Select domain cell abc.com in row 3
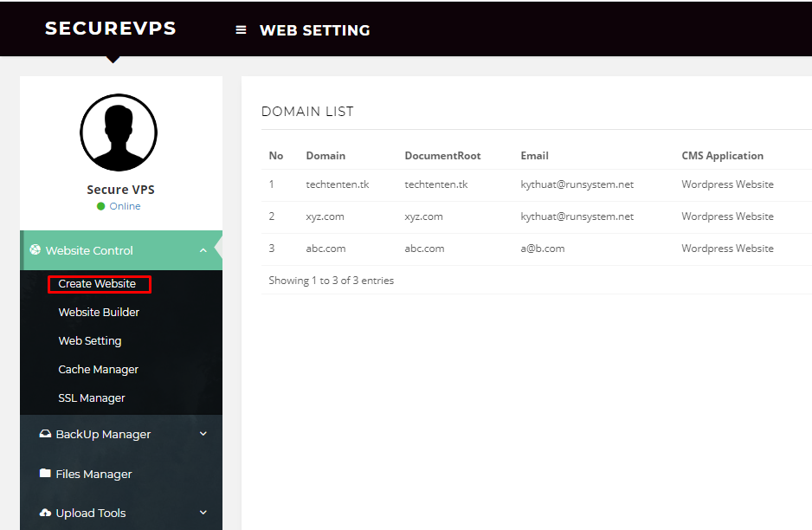This screenshot has height=530, width=812. [325, 249]
